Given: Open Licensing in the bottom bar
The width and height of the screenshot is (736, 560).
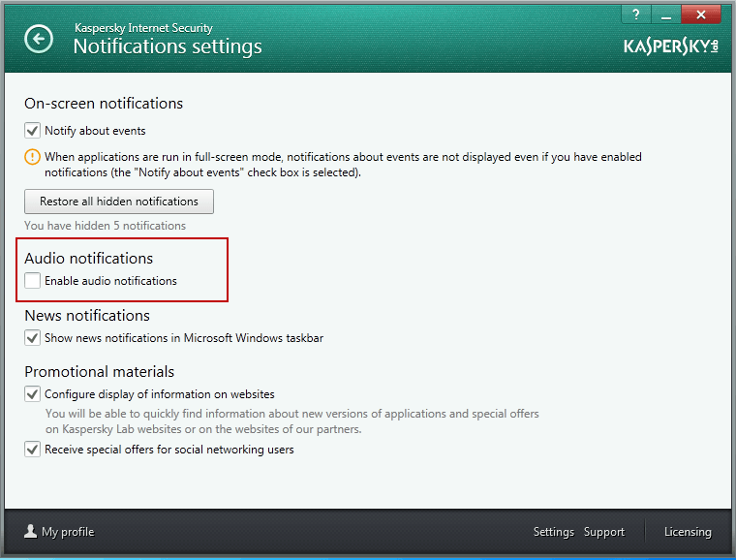Looking at the screenshot, I should coord(688,532).
